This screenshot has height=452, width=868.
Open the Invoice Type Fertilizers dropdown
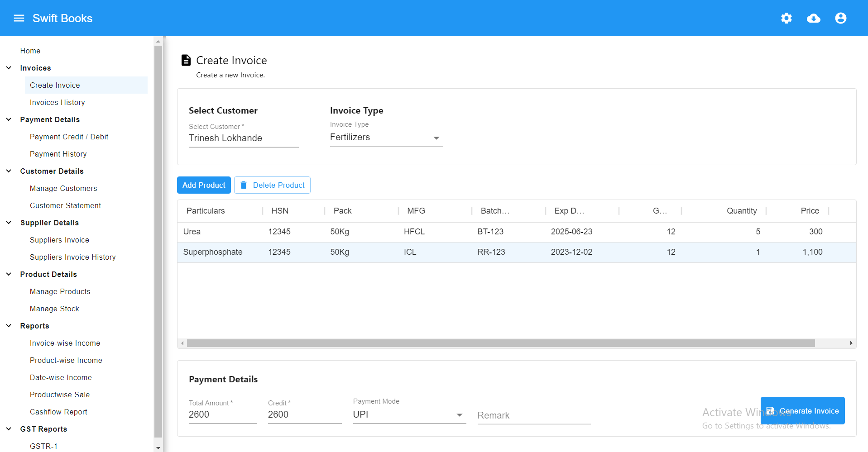(436, 138)
